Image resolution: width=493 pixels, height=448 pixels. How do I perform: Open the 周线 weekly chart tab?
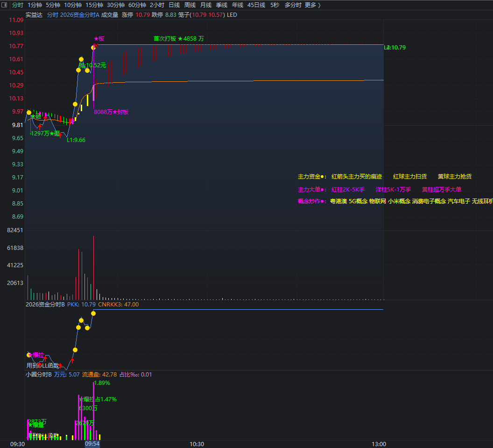click(x=190, y=5)
